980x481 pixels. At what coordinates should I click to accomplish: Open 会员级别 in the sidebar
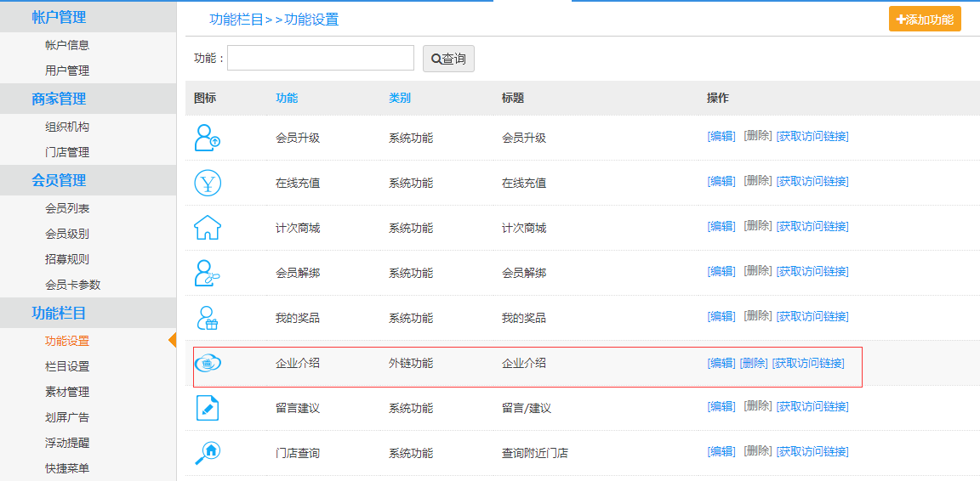[x=67, y=235]
